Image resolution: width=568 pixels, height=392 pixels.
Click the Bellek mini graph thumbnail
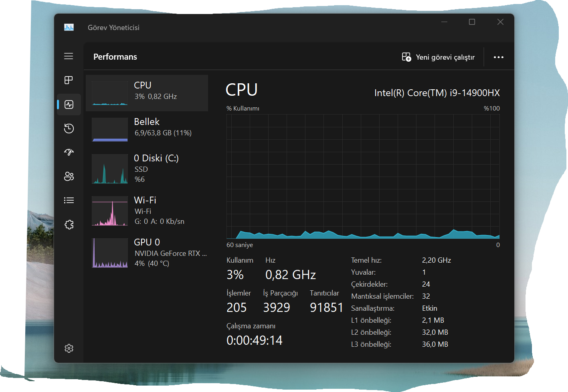click(x=110, y=130)
